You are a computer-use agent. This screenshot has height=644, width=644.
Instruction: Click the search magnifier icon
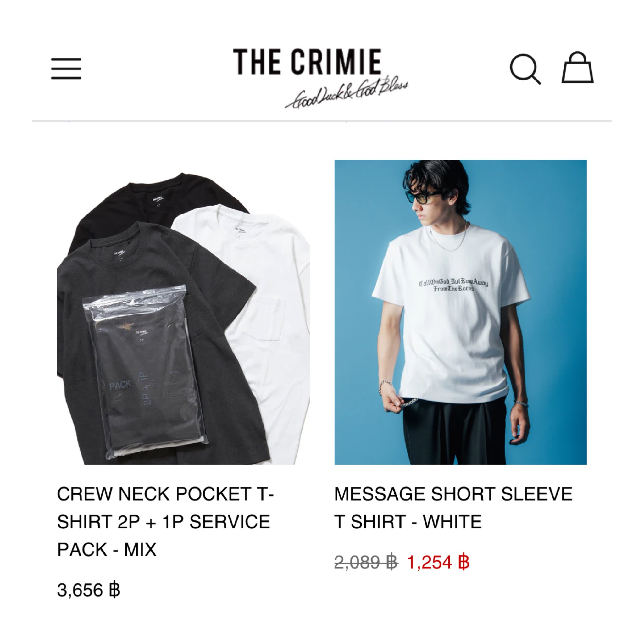pos(525,69)
